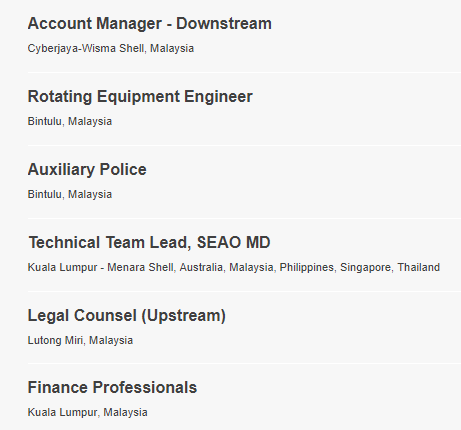Click SEAO MD in the fourth job title
Viewport: 461px width, 430px height.
(x=233, y=242)
